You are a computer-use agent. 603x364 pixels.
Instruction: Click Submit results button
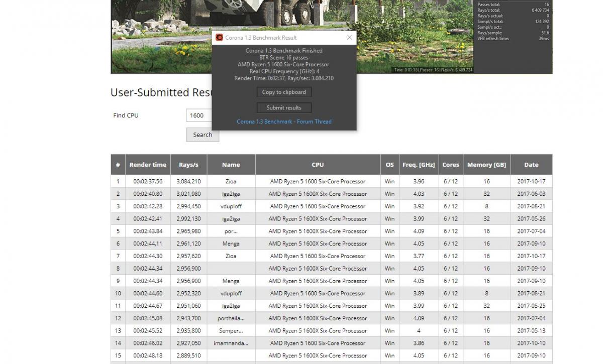click(x=284, y=108)
